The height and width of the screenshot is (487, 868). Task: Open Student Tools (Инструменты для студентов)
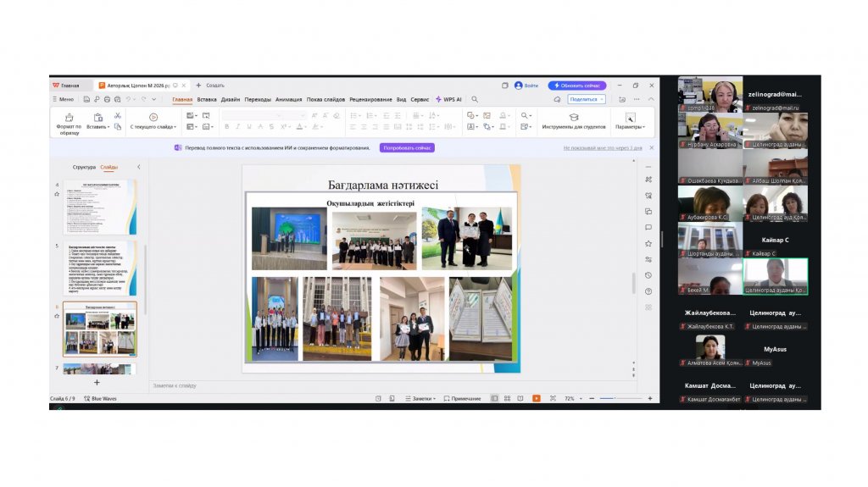[574, 118]
